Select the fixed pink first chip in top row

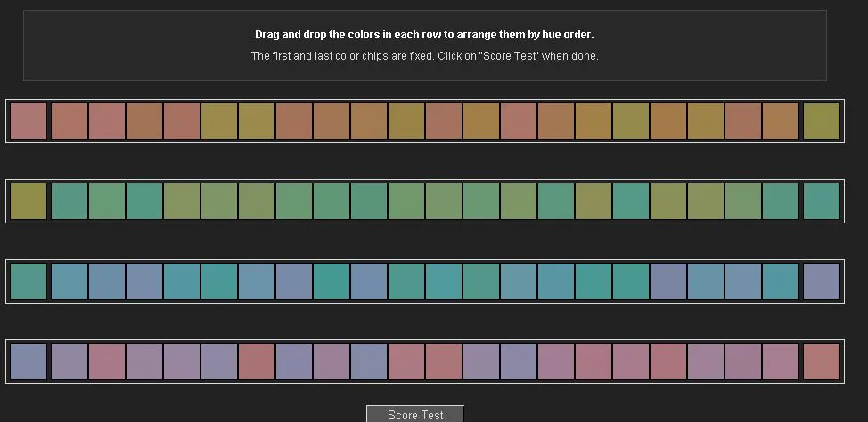coord(29,121)
